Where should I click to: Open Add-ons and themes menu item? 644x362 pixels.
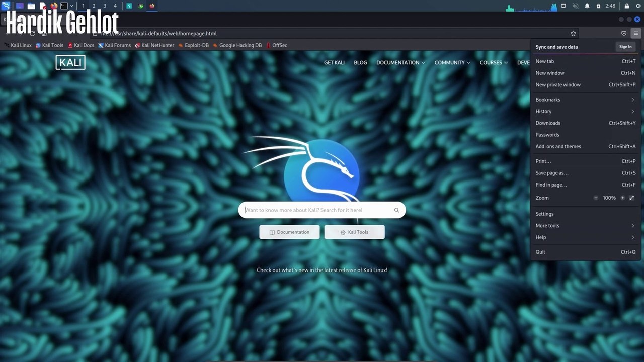click(x=586, y=147)
